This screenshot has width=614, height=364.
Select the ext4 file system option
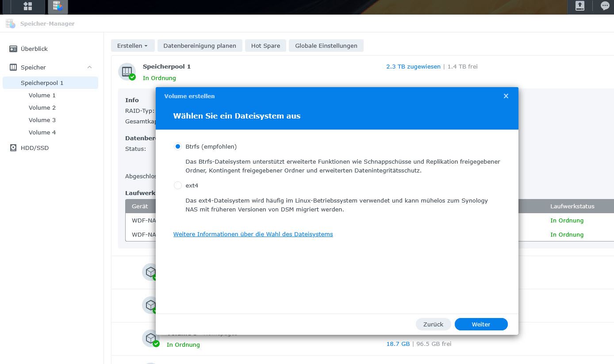[x=178, y=185]
